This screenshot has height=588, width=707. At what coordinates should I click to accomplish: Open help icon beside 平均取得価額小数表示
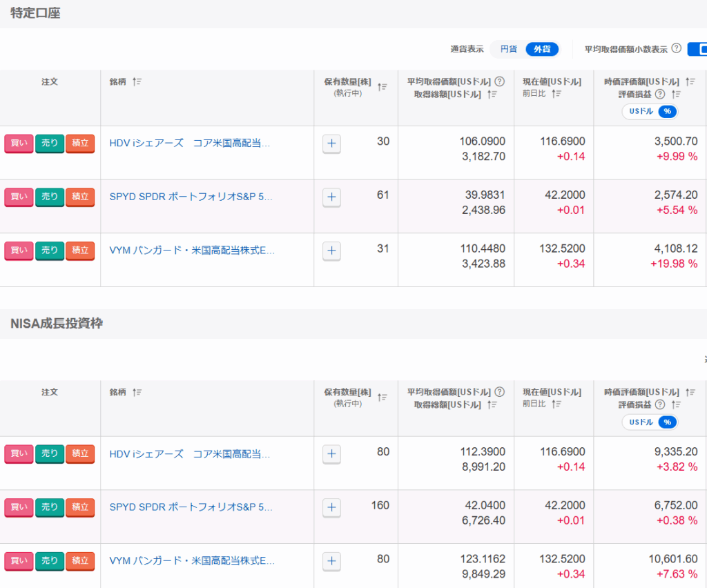point(676,48)
